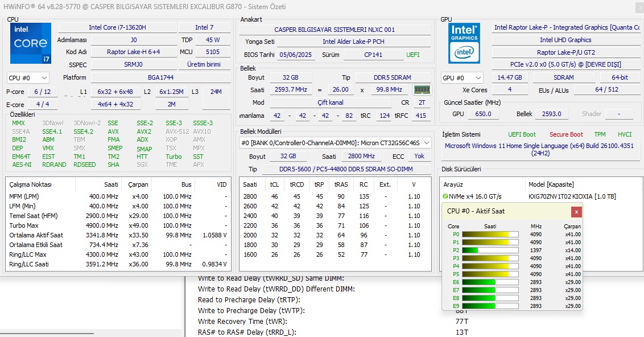Click the Turbo feature label

(x=174, y=157)
